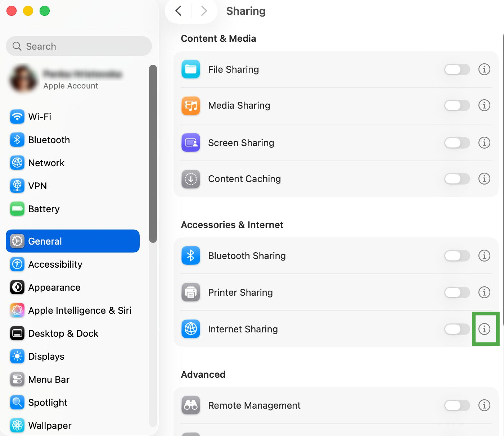Screen dimensions: 504x436
Task: Click the Spotlight magnifier sidebar icon
Action: [x=17, y=403]
